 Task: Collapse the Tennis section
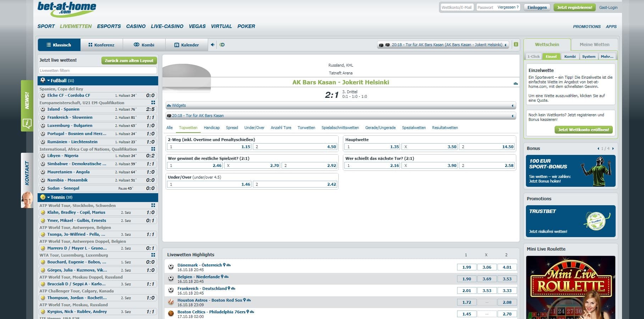coord(49,197)
